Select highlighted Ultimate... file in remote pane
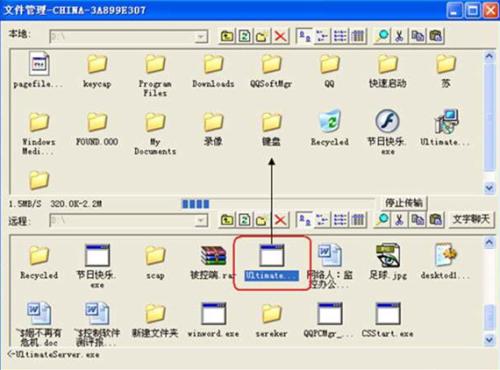Image resolution: width=500 pixels, height=370 pixels. [x=271, y=262]
